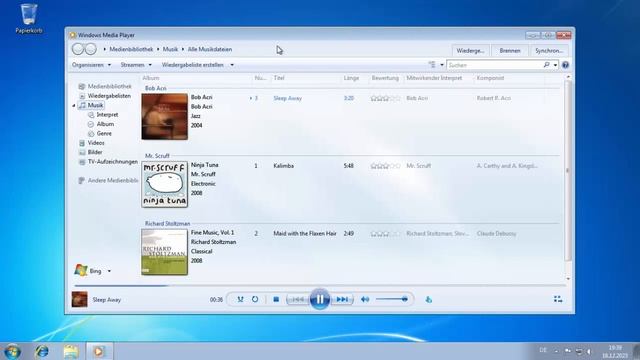Switch to Now Playing view icon
Viewport: 640px width, 360px height.
[558, 299]
